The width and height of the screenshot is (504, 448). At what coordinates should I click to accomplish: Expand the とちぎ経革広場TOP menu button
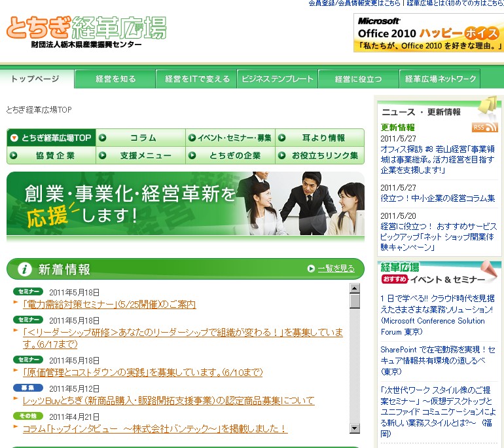pyautogui.click(x=51, y=138)
